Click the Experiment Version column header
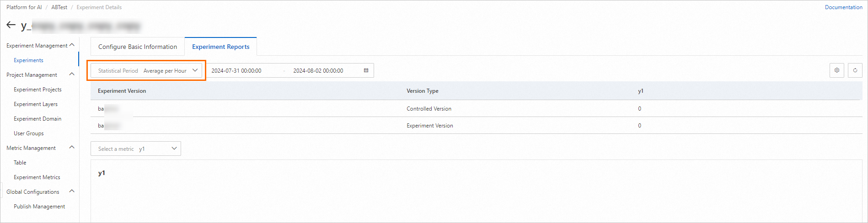The width and height of the screenshot is (868, 223). [122, 91]
